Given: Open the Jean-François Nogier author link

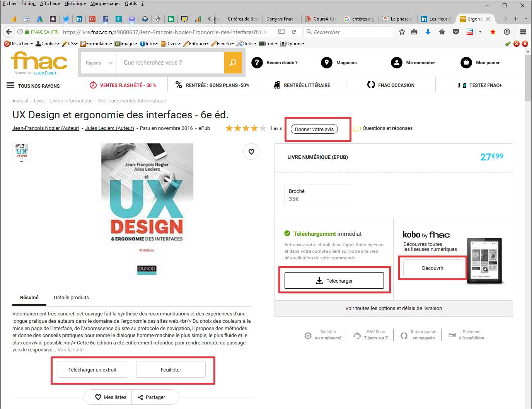Looking at the screenshot, I should pos(46,128).
